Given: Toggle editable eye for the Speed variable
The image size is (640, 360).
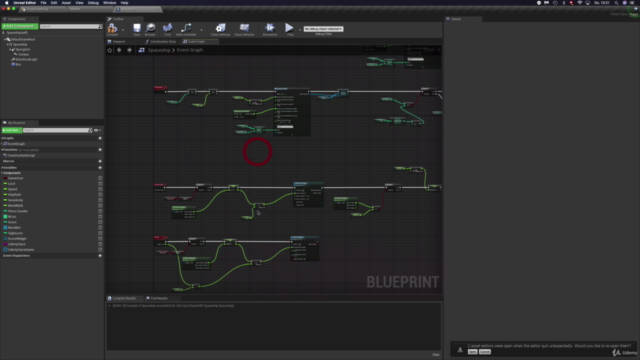Looking at the screenshot, I should 100,189.
